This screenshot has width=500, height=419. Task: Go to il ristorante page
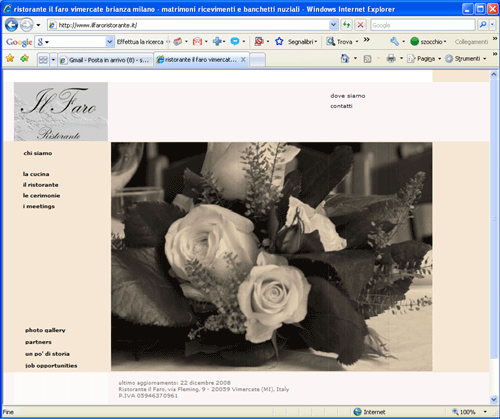(40, 184)
